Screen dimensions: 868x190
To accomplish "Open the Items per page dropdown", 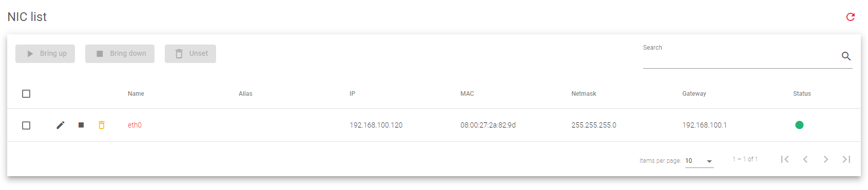I will 699,161.
